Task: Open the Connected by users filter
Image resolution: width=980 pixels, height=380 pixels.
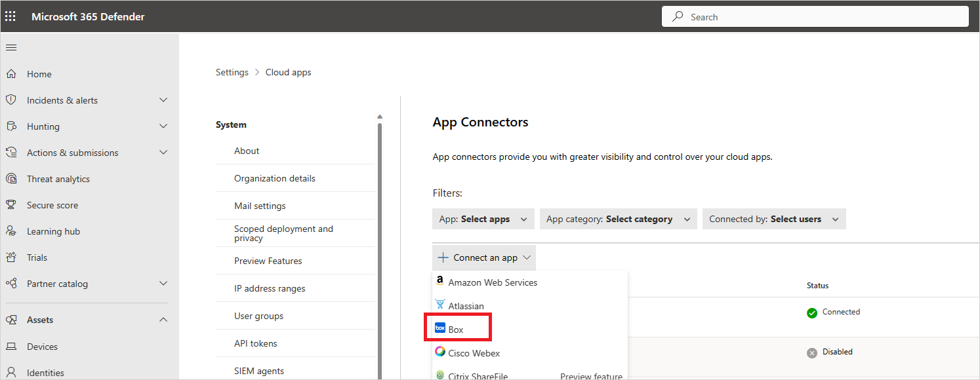Action: (774, 219)
